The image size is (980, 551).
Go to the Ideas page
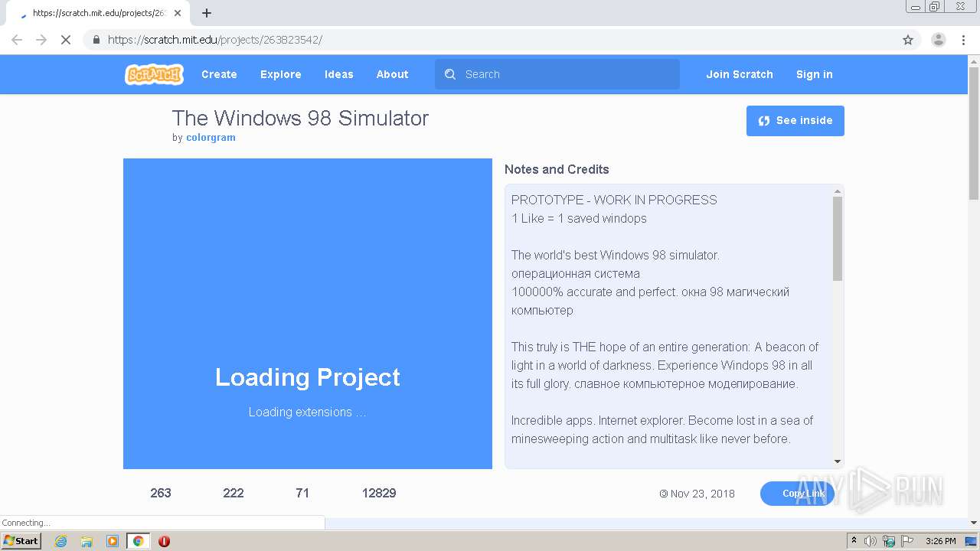[x=339, y=74]
